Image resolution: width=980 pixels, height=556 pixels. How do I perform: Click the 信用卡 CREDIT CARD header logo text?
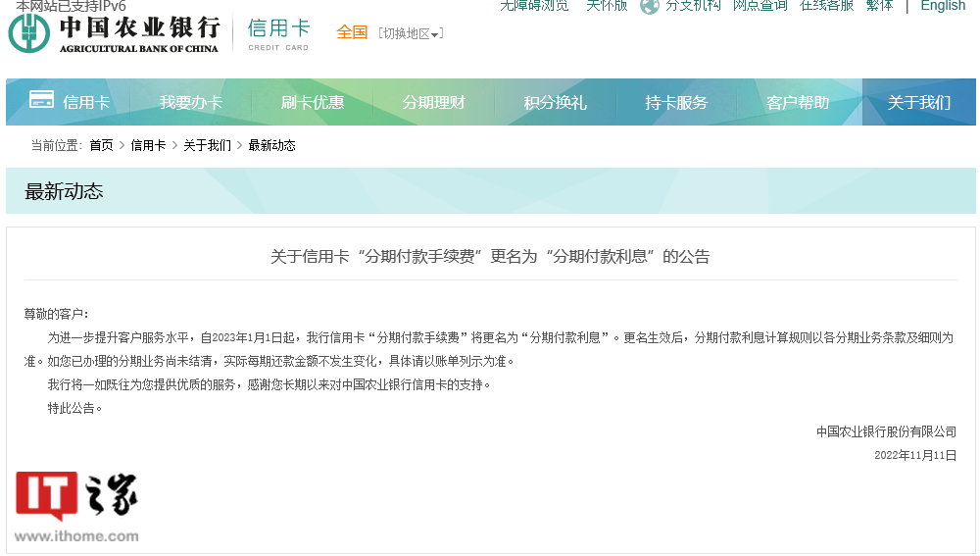(x=278, y=34)
